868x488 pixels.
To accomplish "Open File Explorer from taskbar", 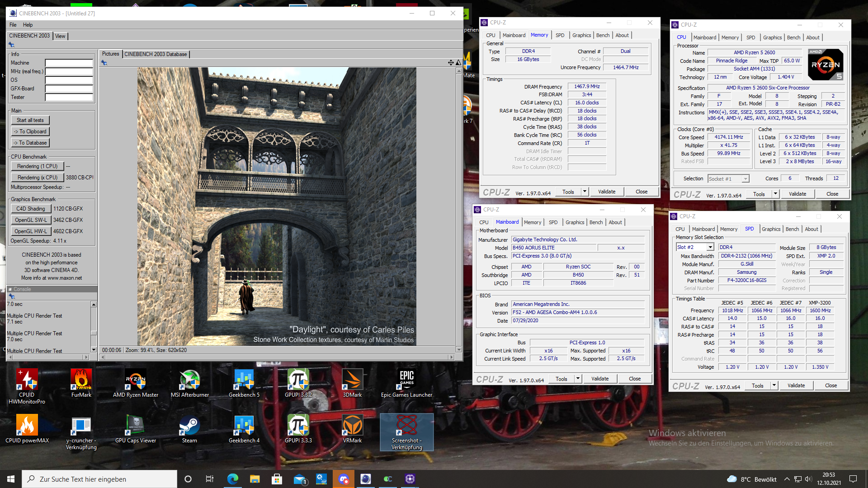I will pyautogui.click(x=255, y=479).
